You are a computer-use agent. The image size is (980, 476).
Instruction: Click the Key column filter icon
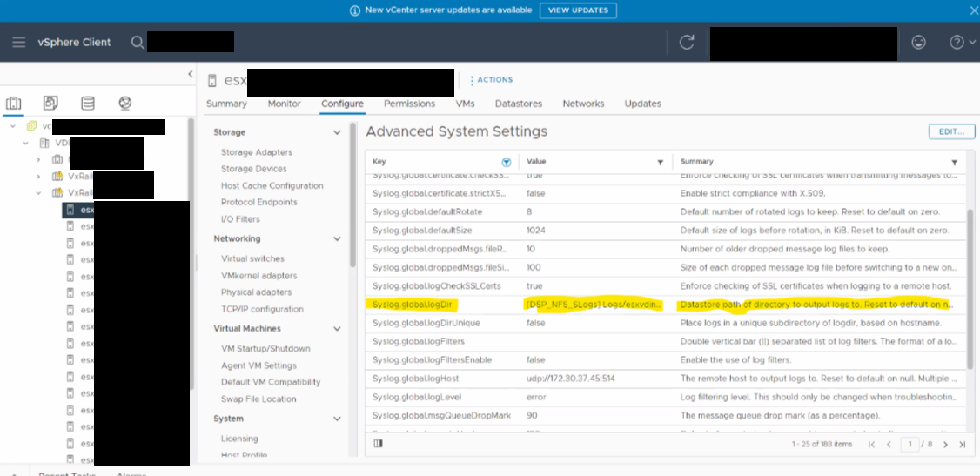point(507,162)
